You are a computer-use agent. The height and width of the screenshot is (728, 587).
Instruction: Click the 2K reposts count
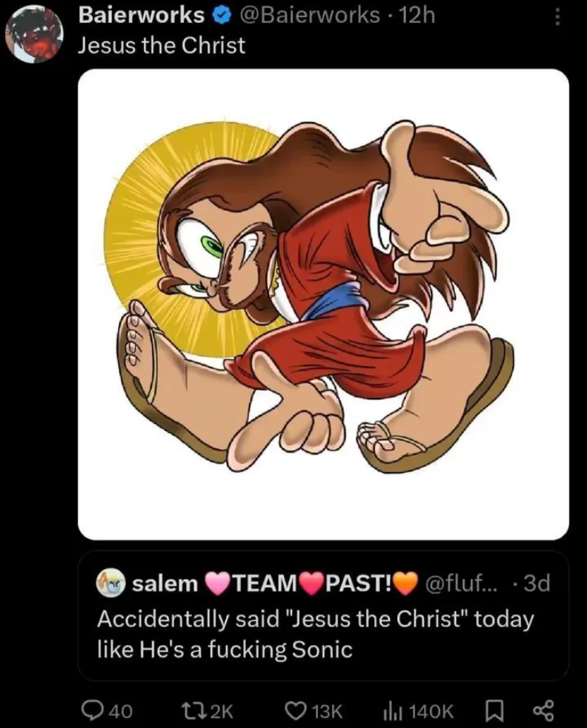pos(217,710)
